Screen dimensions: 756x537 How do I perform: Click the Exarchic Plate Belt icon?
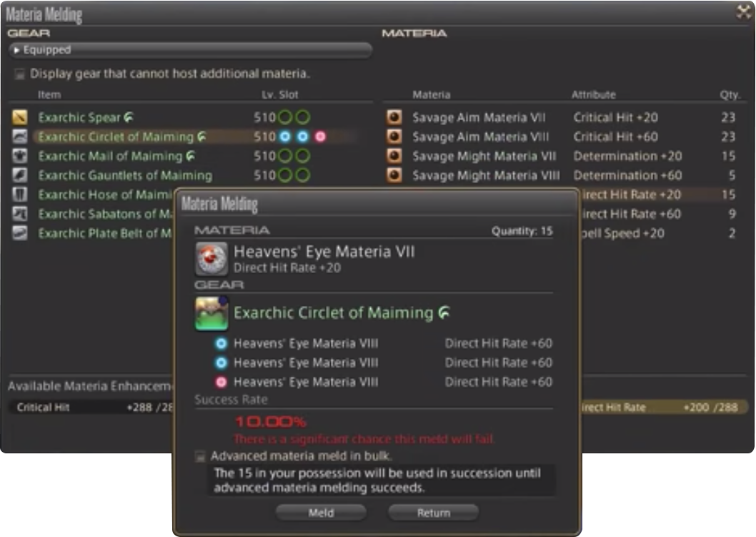20,233
